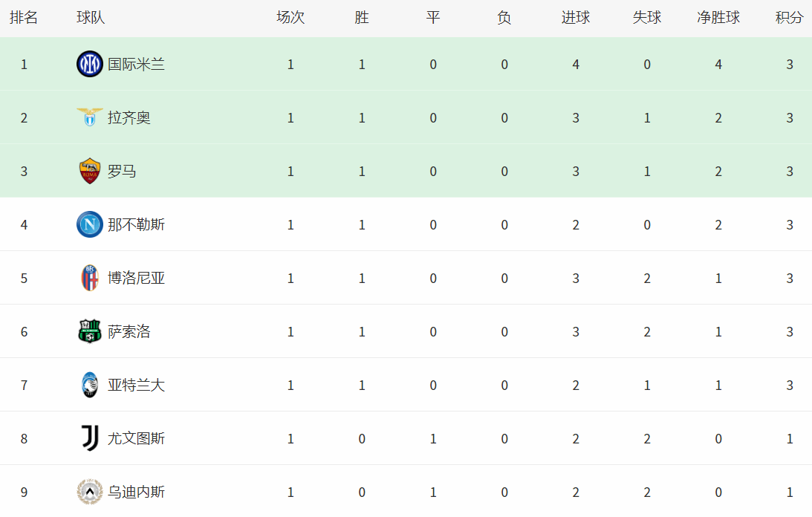Open team name 那不勒斯
Viewport: 812px width, 517px height.
(136, 224)
